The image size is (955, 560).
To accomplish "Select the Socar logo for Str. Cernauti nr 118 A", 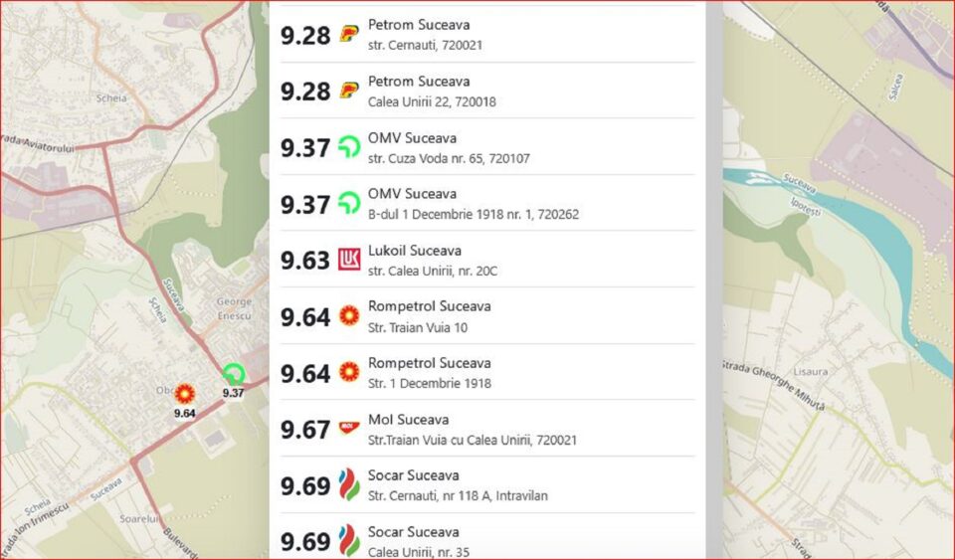I will 348,485.
